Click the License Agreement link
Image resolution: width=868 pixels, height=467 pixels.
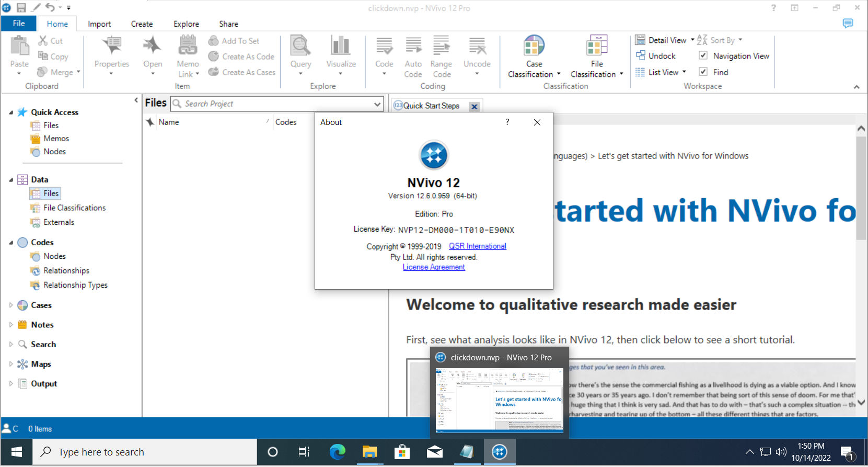(433, 267)
